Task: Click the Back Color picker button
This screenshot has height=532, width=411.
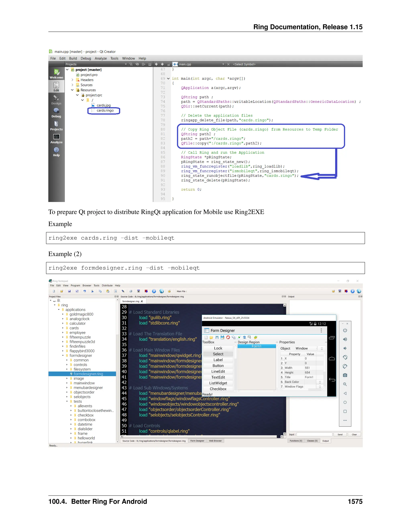Action: coord(320,382)
